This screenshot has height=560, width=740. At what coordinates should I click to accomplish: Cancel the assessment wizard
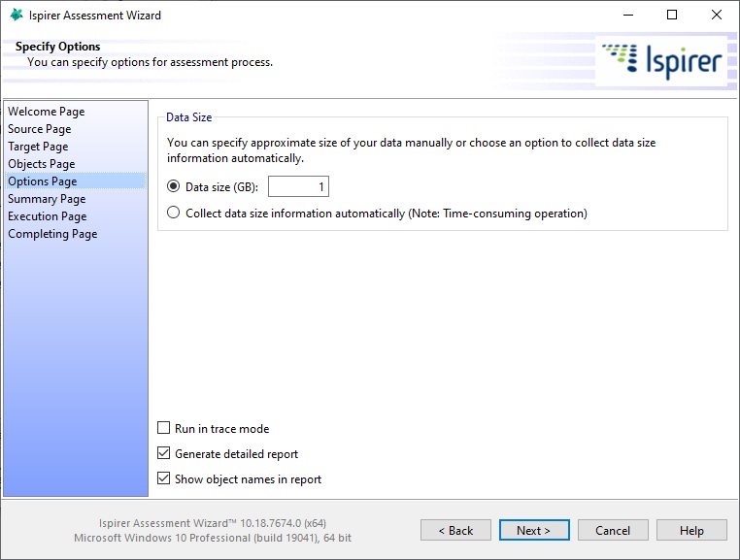tap(613, 530)
